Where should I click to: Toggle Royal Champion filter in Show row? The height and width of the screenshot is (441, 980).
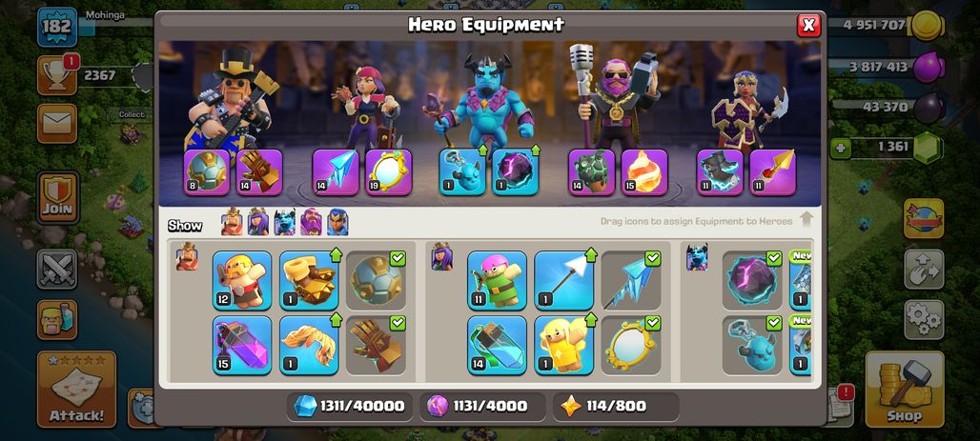tap(337, 222)
